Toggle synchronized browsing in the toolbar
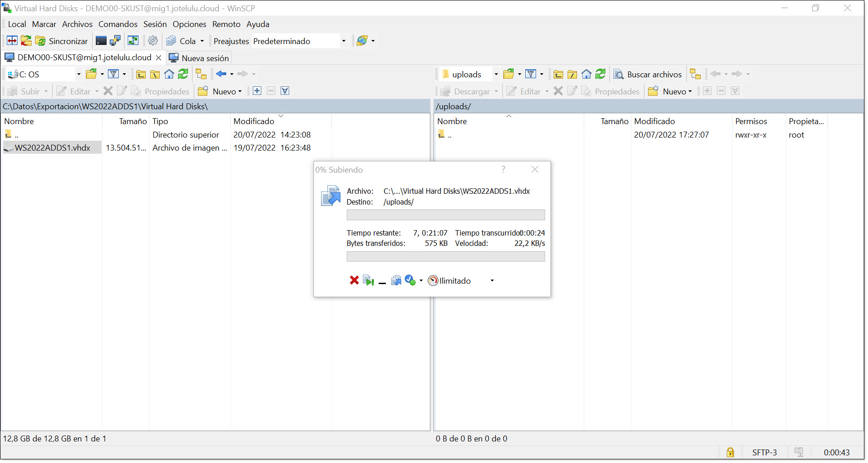Viewport: 868px width, 463px height. pyautogui.click(x=12, y=40)
